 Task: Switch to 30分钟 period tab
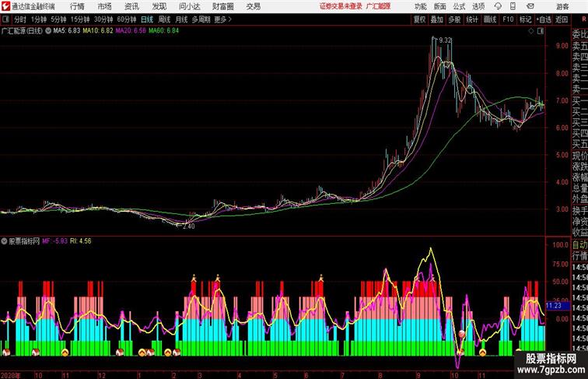[103, 19]
